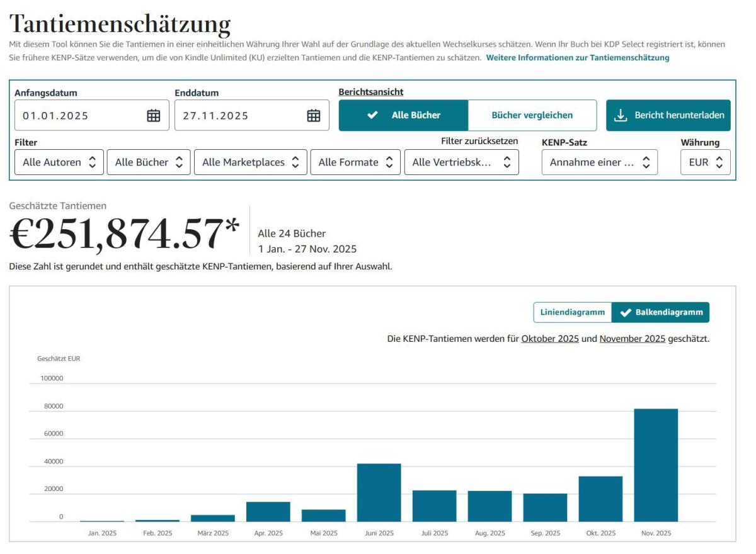756x554 pixels.
Task: Open the KENP-Satz dropdown
Action: (600, 162)
